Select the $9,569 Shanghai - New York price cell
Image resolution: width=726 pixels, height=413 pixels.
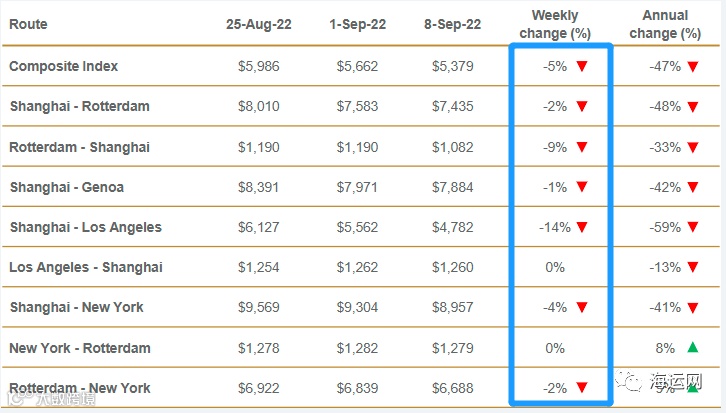pos(257,308)
